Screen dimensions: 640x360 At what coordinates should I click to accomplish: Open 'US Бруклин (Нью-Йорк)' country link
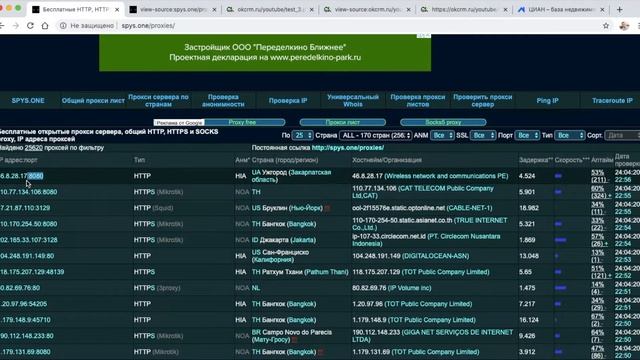coord(287,208)
